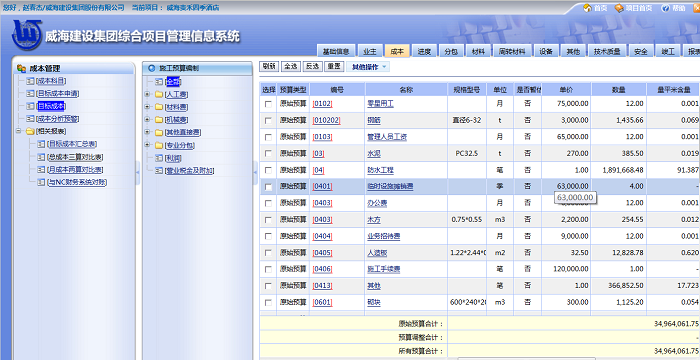Tick the checkbox for 业务招待费 row
700x360 pixels.
point(268,236)
